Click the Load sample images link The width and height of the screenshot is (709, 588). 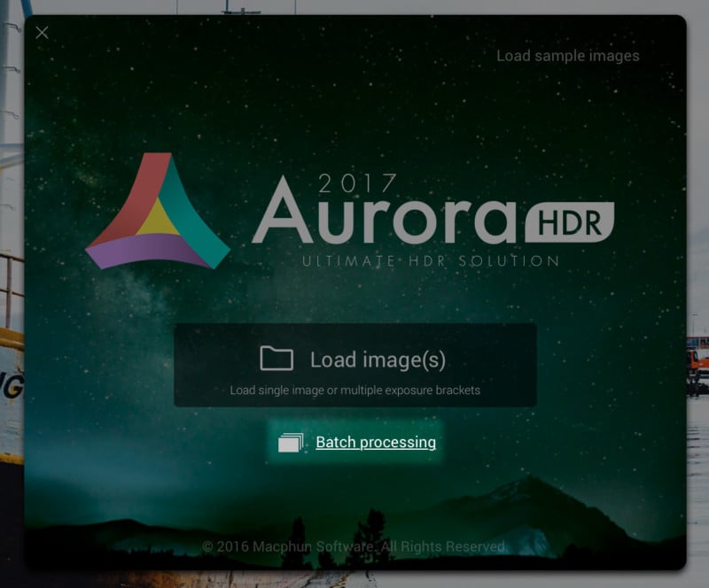(568, 56)
